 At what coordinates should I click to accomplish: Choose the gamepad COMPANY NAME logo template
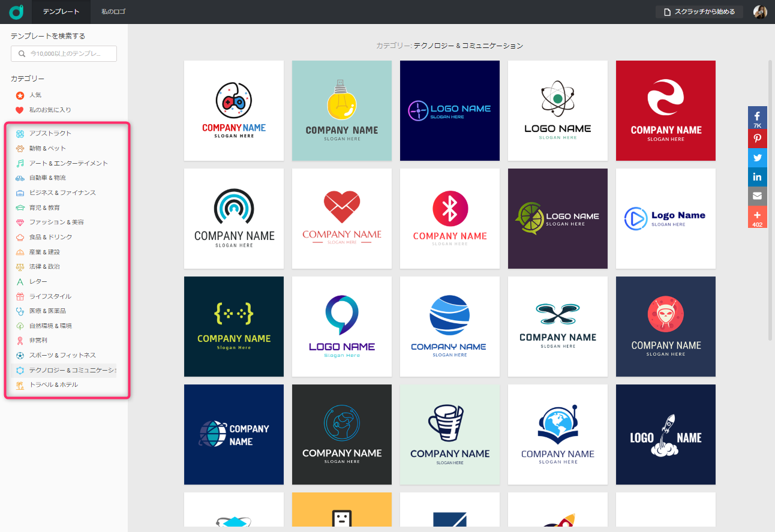click(x=234, y=110)
